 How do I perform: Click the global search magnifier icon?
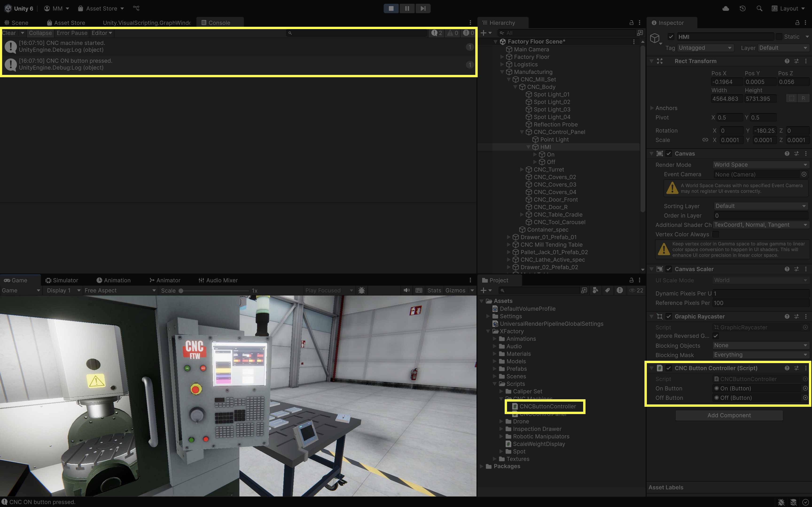[x=759, y=8]
